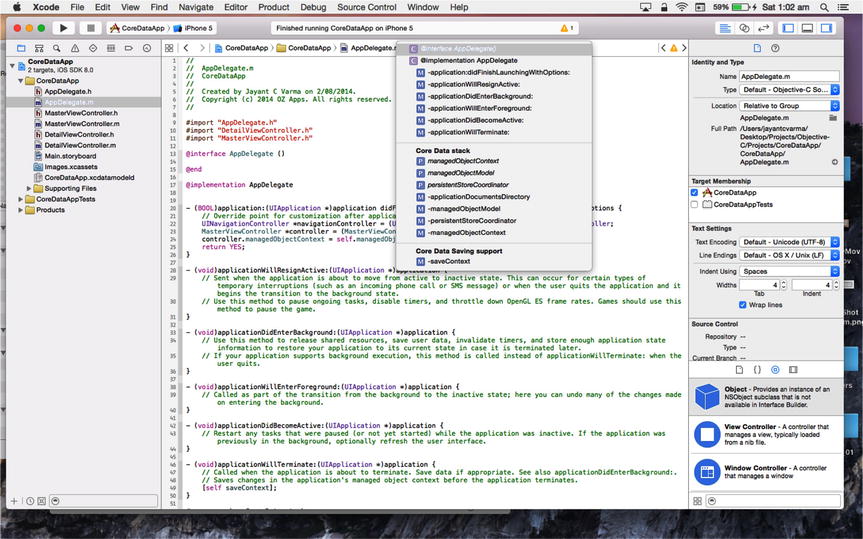Open related items grid icon in jump bar

[x=169, y=48]
